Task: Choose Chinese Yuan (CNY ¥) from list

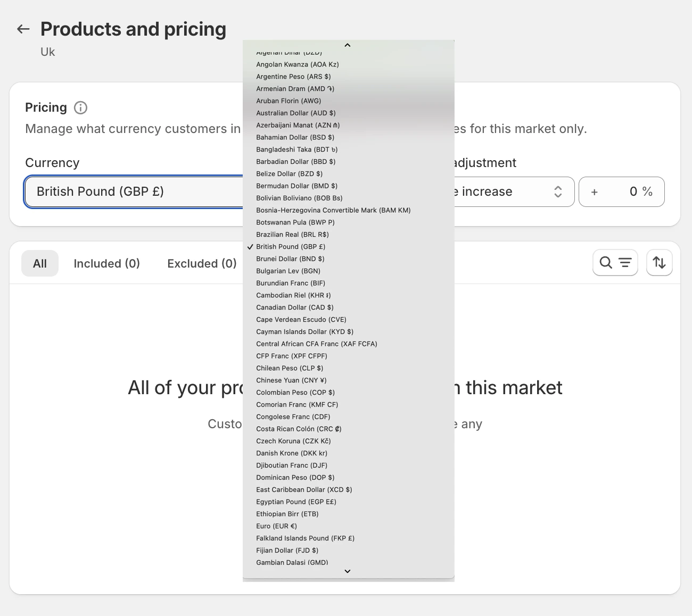Action: (291, 380)
